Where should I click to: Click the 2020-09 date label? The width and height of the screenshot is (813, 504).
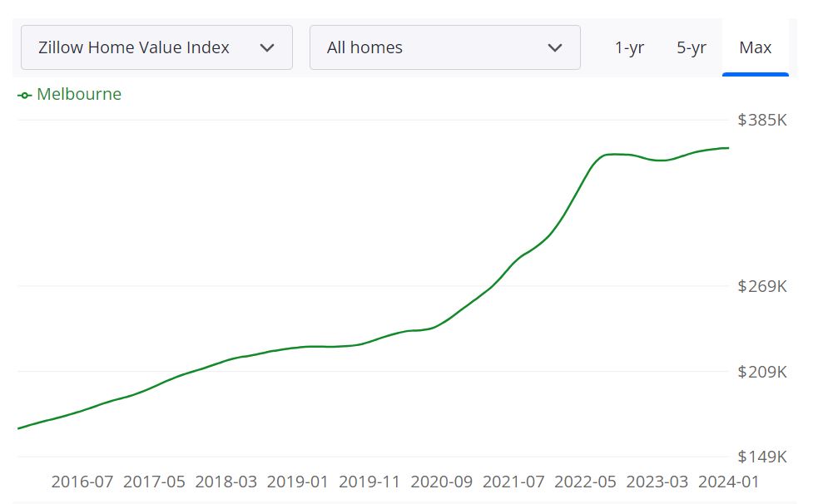pos(442,482)
